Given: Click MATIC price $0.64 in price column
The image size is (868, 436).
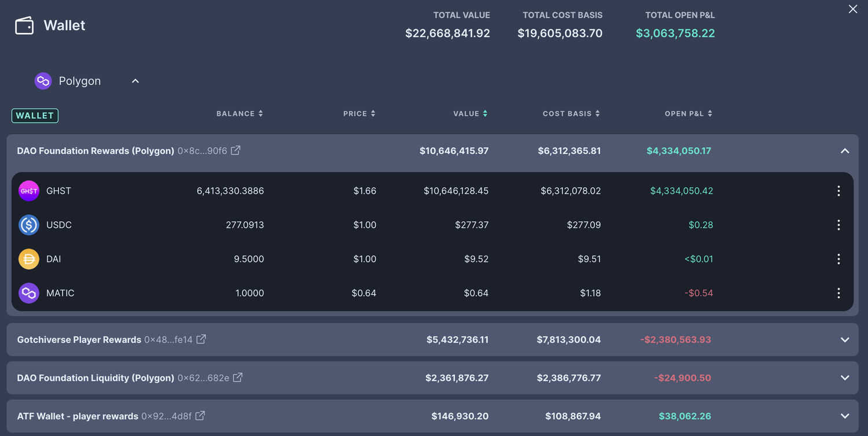Looking at the screenshot, I should [364, 293].
